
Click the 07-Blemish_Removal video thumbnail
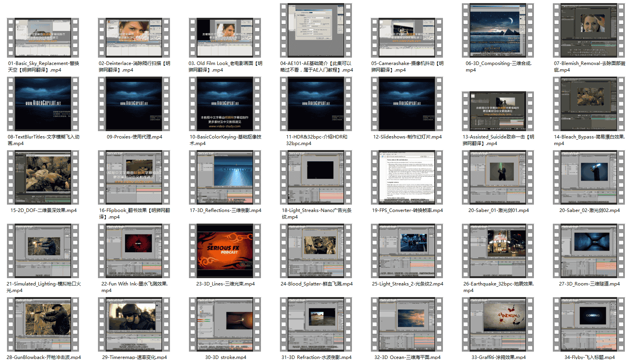(x=589, y=30)
